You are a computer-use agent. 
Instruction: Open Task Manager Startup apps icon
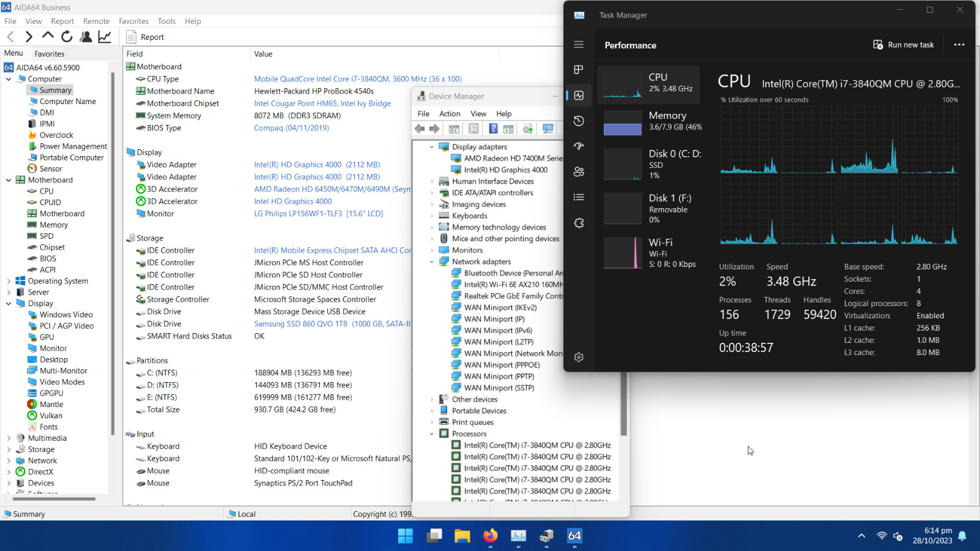(579, 146)
